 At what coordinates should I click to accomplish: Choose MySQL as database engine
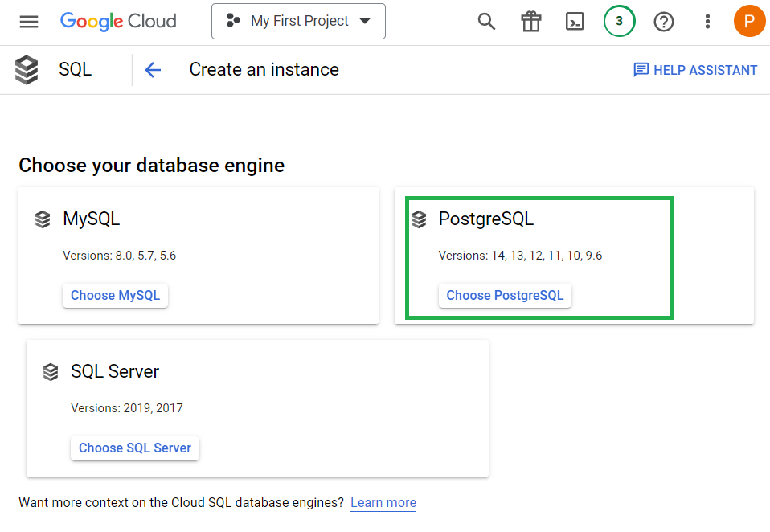(x=116, y=296)
